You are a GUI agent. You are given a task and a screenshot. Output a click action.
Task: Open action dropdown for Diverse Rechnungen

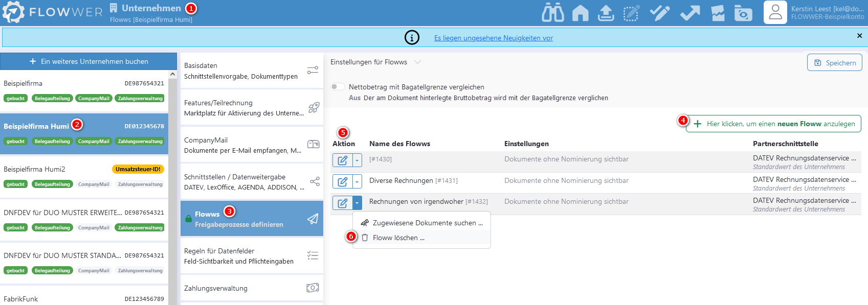[x=357, y=181]
